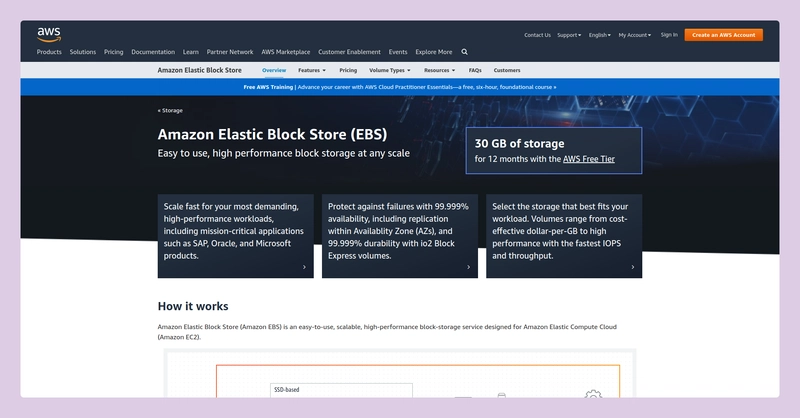Select the Overview tab

pyautogui.click(x=274, y=70)
